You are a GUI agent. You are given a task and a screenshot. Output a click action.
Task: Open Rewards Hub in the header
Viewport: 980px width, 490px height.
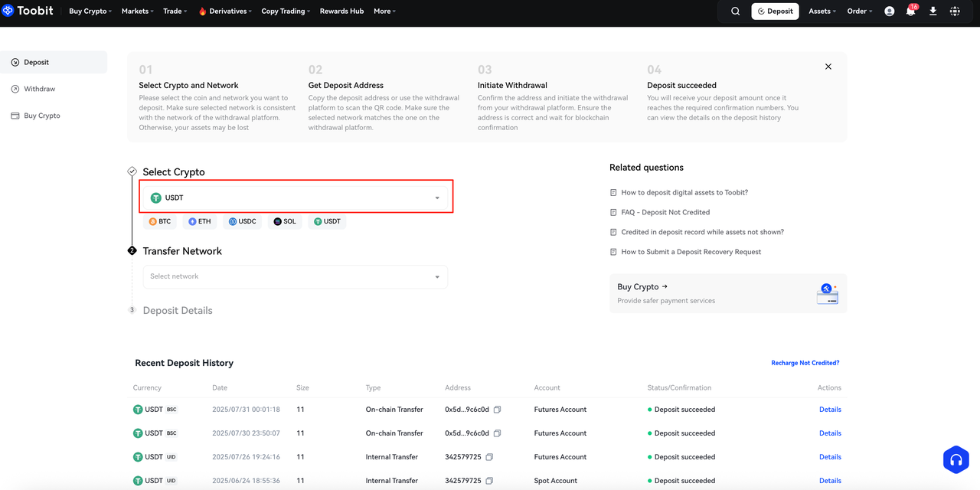341,11
